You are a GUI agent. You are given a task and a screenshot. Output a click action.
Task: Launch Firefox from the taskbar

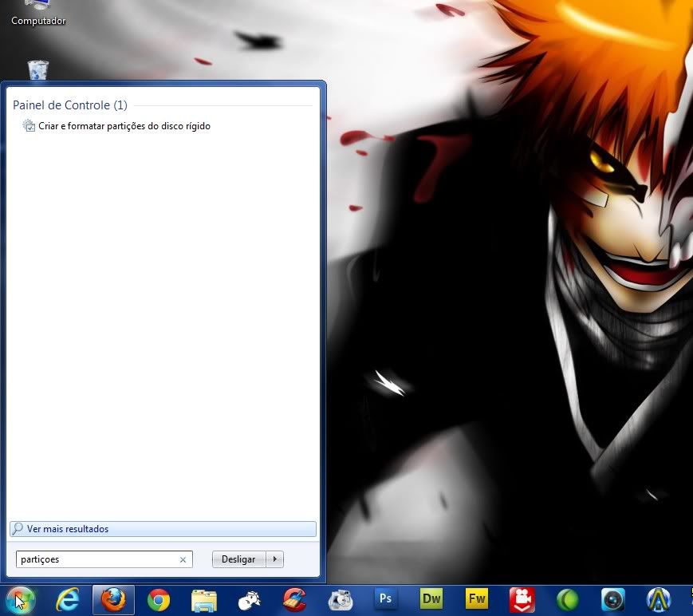113,599
